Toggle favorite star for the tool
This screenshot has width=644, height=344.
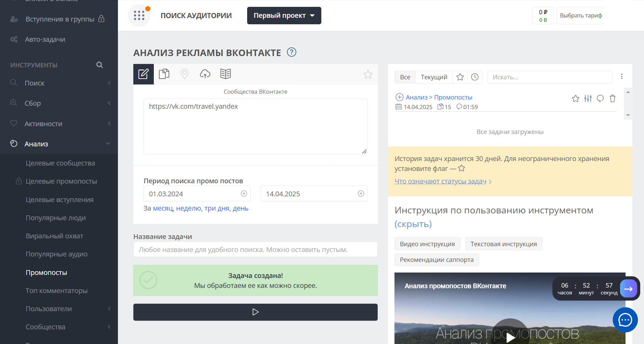pyautogui.click(x=368, y=75)
